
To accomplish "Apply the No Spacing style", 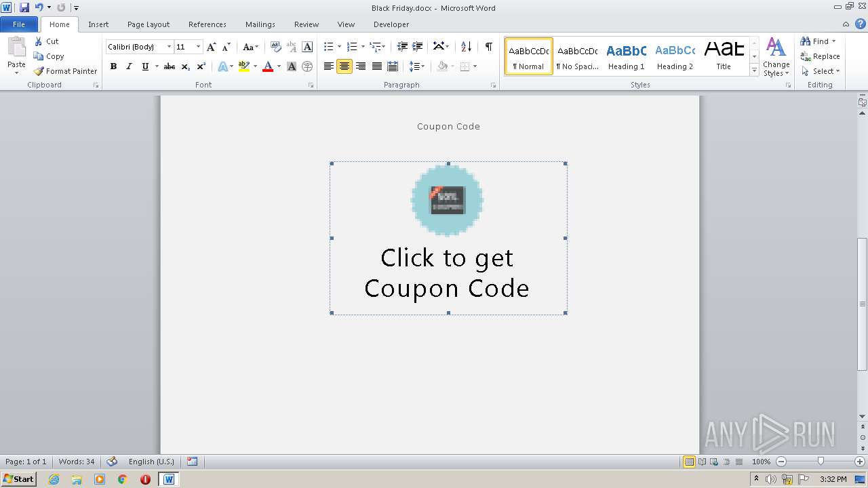I will (577, 56).
